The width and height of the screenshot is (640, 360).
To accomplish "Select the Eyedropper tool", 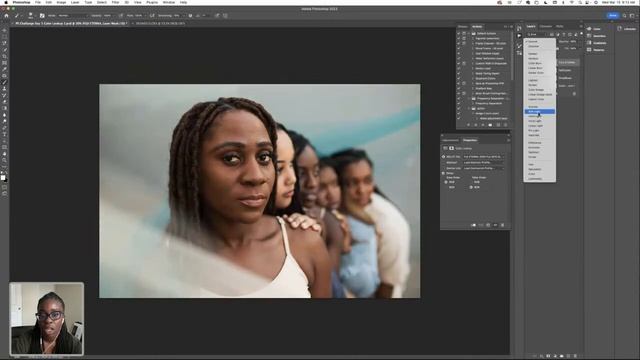I will (4, 69).
